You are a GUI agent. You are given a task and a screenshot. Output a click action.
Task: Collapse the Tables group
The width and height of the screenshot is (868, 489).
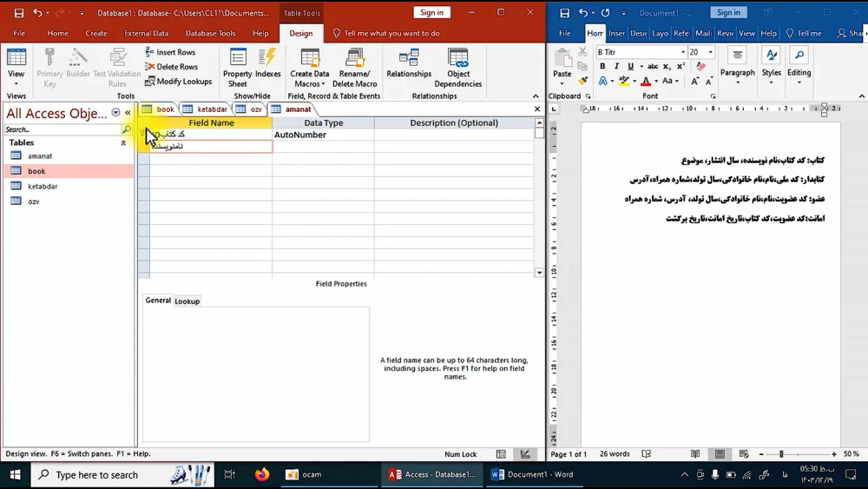123,143
